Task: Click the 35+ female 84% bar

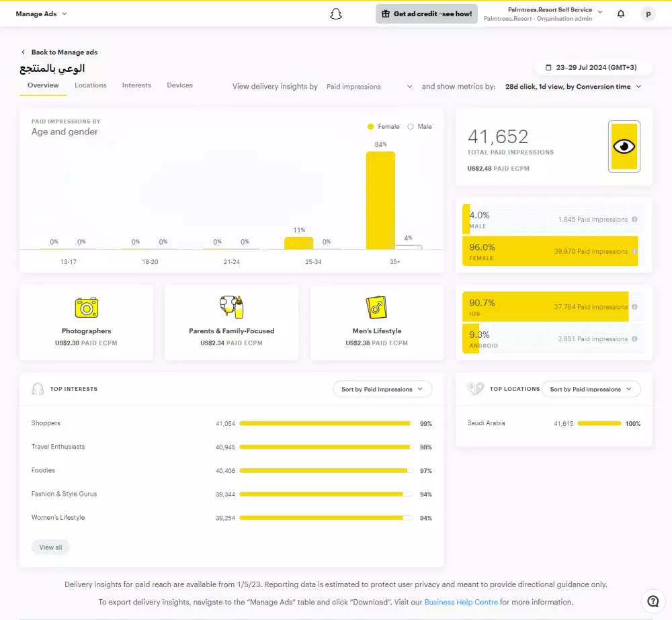Action: [380, 200]
